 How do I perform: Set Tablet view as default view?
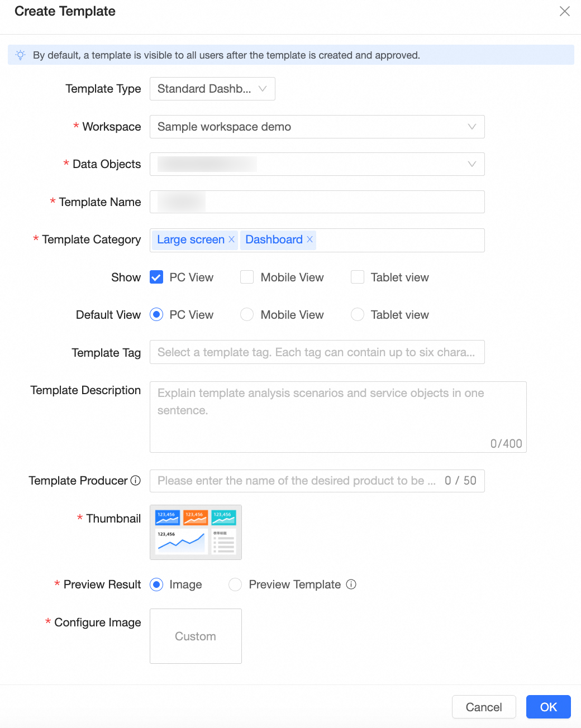point(358,315)
